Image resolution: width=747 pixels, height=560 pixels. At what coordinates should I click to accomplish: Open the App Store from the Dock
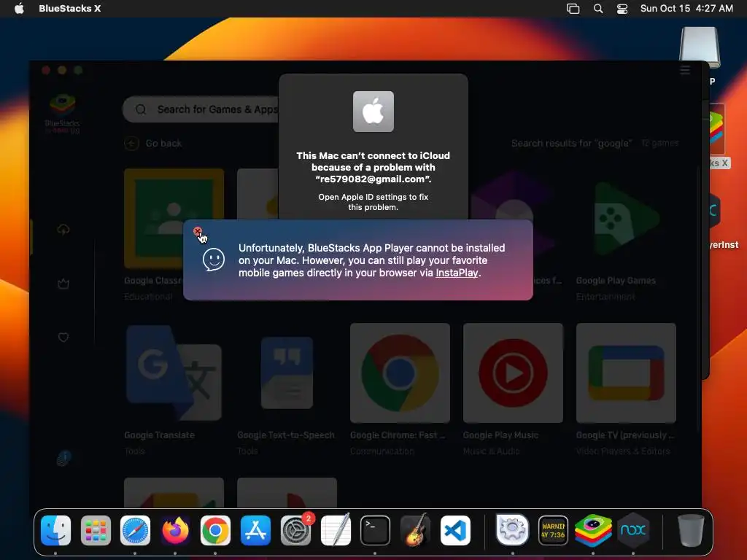[x=255, y=531]
